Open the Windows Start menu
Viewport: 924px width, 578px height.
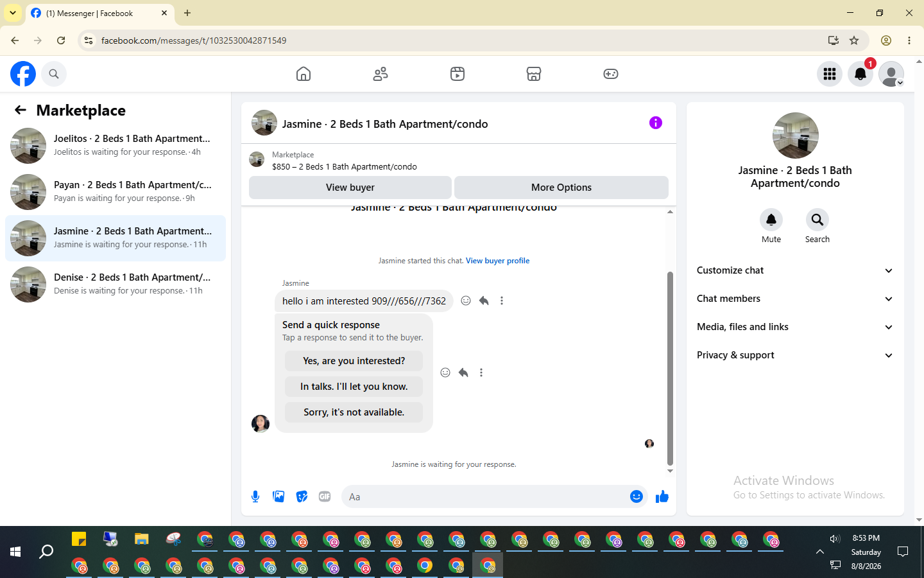click(x=15, y=552)
